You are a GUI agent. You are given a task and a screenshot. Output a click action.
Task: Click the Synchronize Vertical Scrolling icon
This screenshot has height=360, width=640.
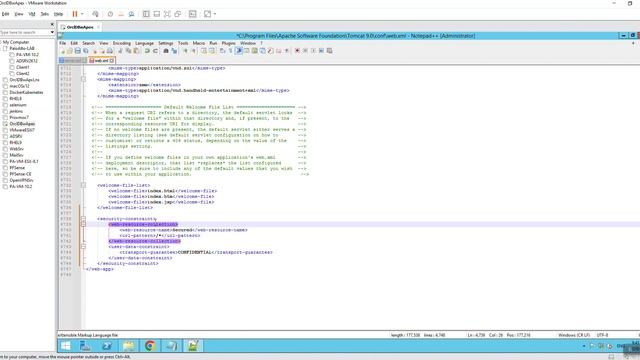[x=203, y=51]
